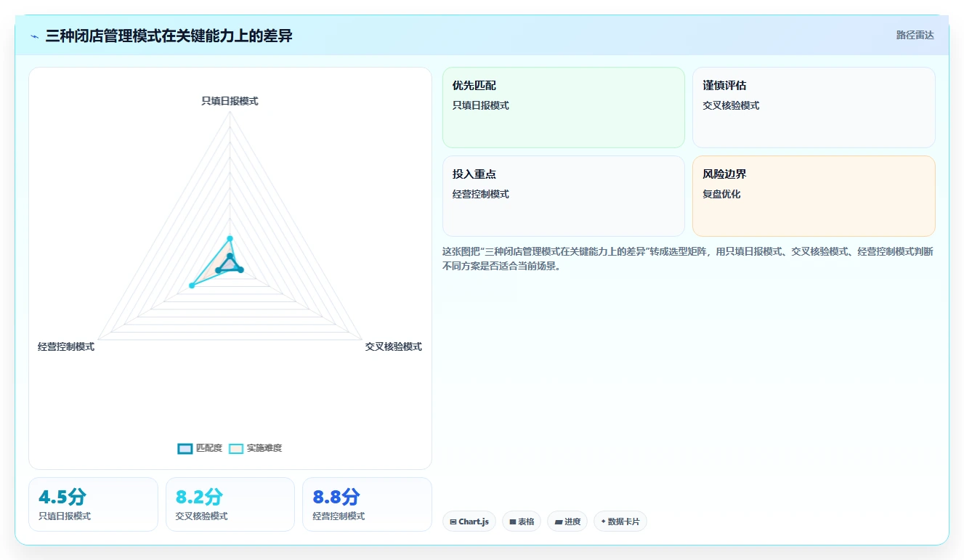Screen dimensions: 964x560
Task: Click the 经营控制模式 radar axis label
Action: pyautogui.click(x=66, y=346)
